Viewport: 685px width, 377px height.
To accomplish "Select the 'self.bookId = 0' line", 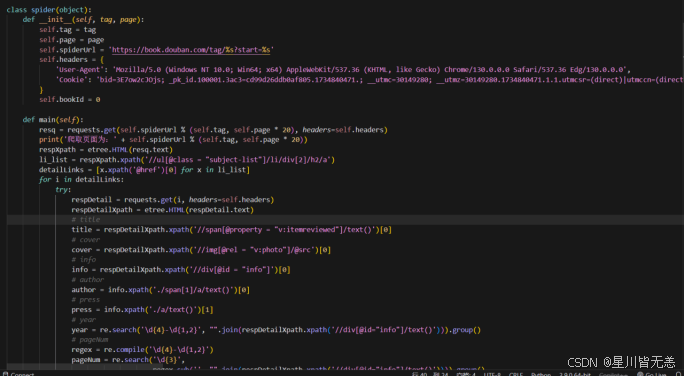I will tap(69, 100).
